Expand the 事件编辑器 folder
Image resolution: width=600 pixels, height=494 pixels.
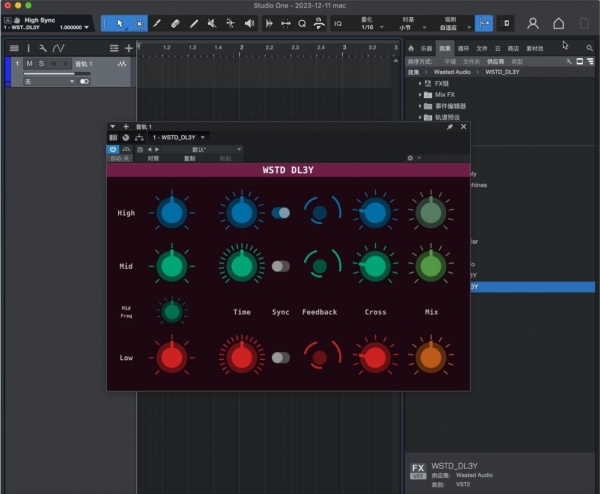(x=420, y=106)
